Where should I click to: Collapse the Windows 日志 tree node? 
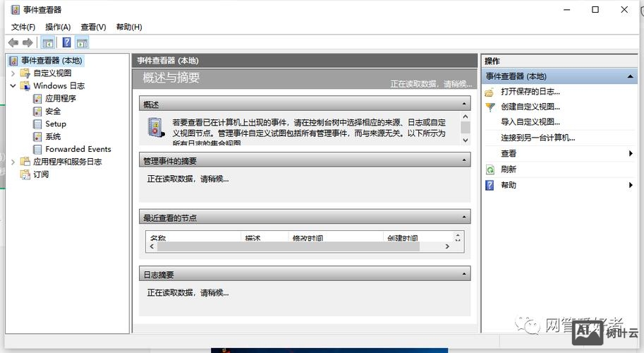coord(13,86)
